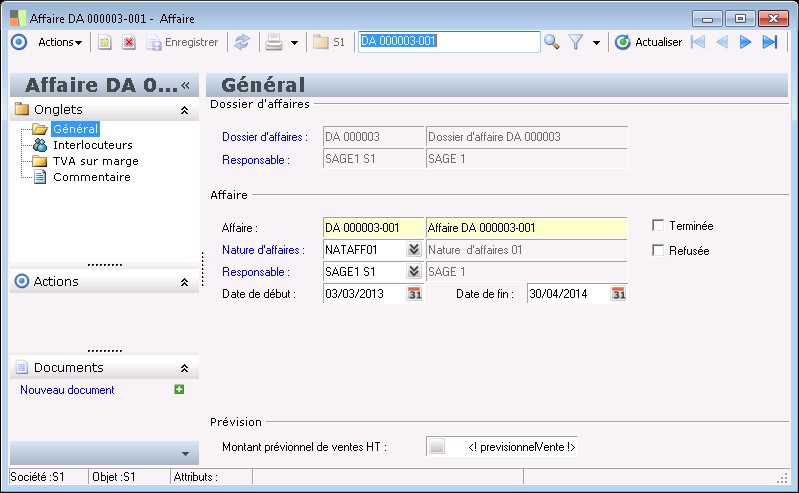Click the Objet :S1 status bar entry
The width and height of the screenshot is (799, 493).
tap(129, 477)
